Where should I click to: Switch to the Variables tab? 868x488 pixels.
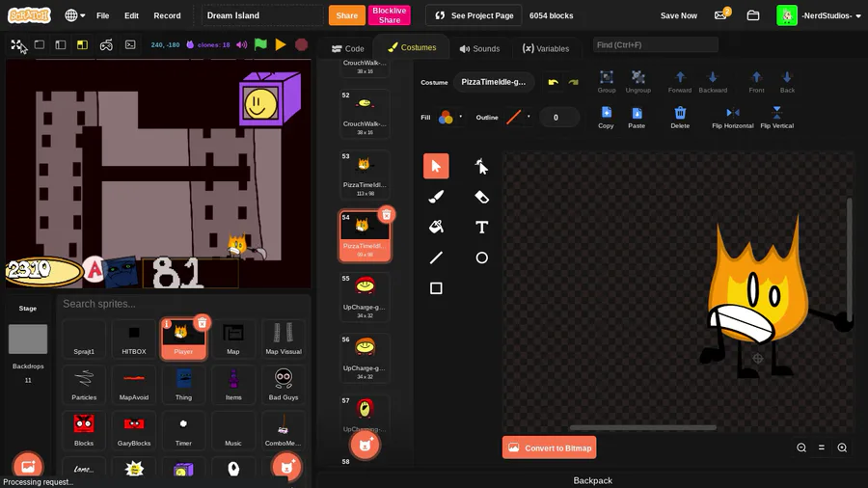click(x=546, y=48)
